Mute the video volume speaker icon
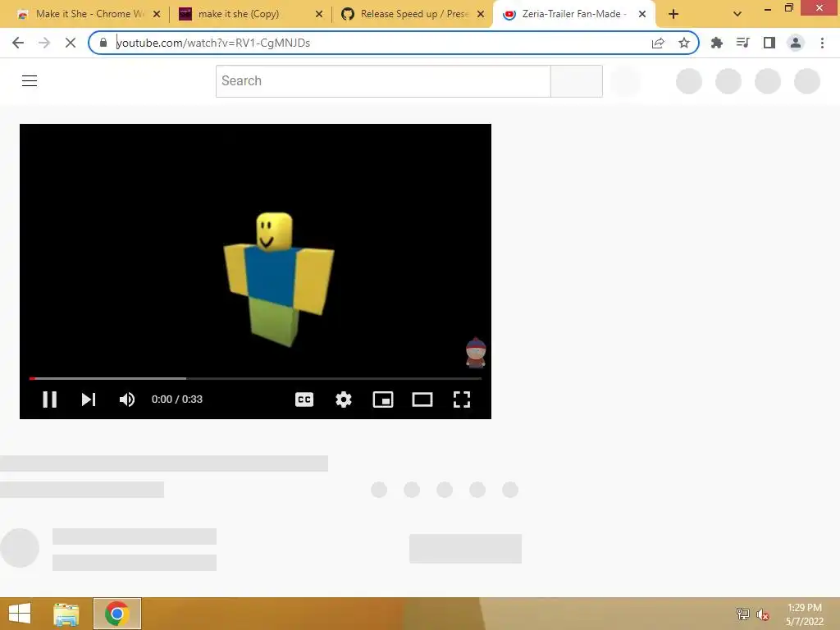Image resolution: width=840 pixels, height=630 pixels. point(127,399)
